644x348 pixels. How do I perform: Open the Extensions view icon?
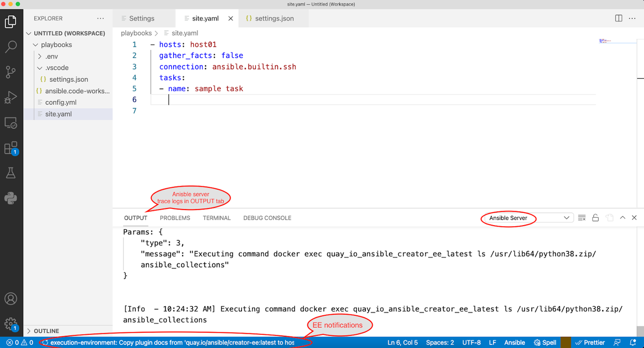tap(11, 148)
